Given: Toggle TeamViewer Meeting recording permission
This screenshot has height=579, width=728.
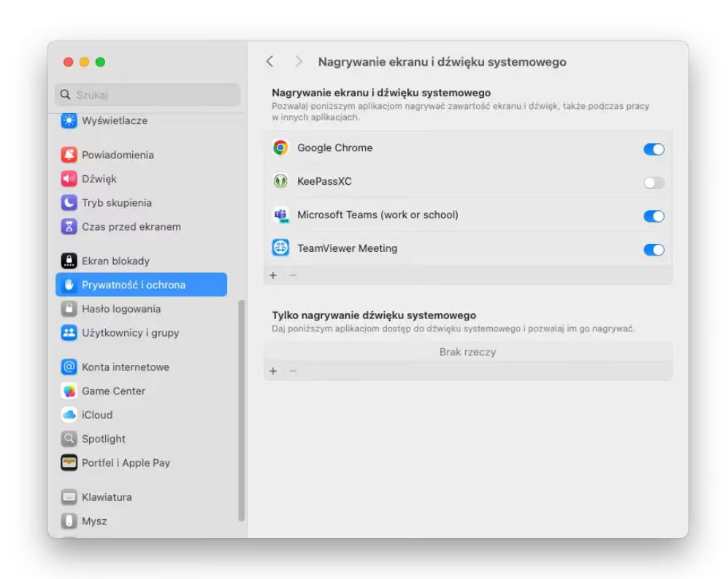Looking at the screenshot, I should pyautogui.click(x=654, y=250).
